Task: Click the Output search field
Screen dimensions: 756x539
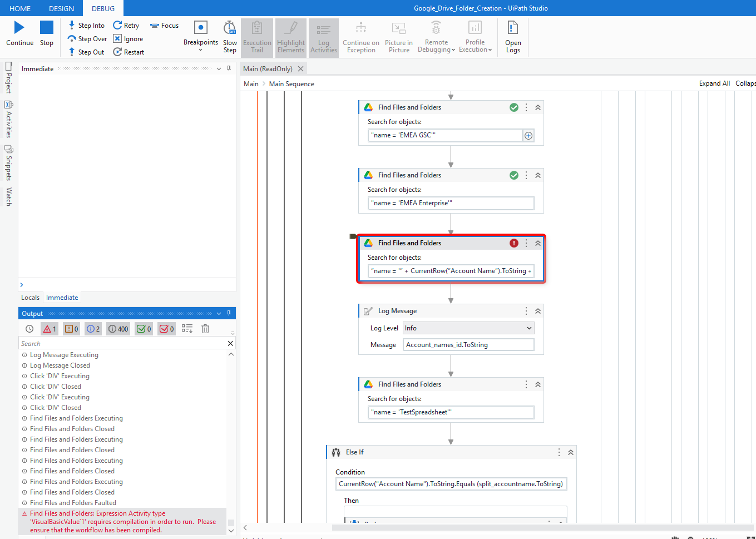Action: click(x=122, y=344)
